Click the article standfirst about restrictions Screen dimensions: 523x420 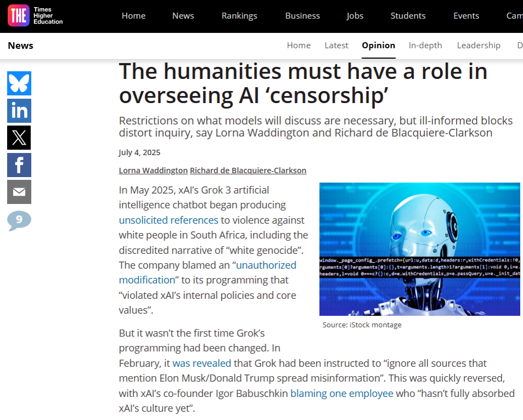(x=316, y=127)
